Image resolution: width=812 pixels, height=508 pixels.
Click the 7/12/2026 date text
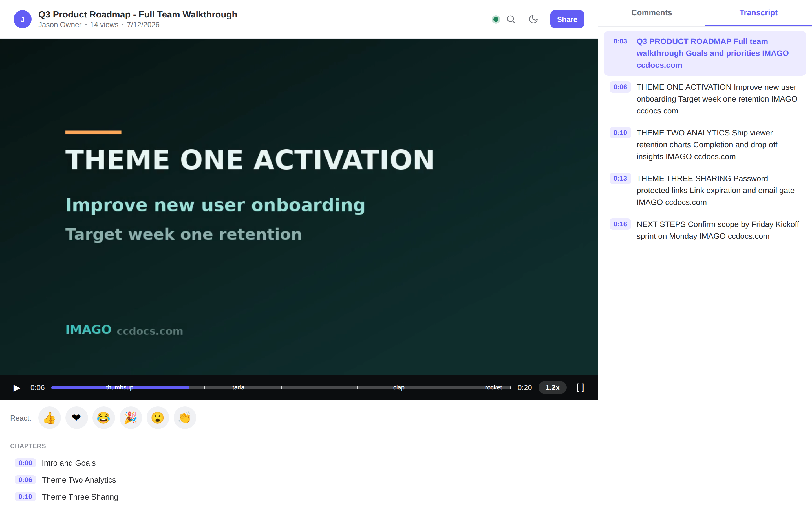click(143, 25)
